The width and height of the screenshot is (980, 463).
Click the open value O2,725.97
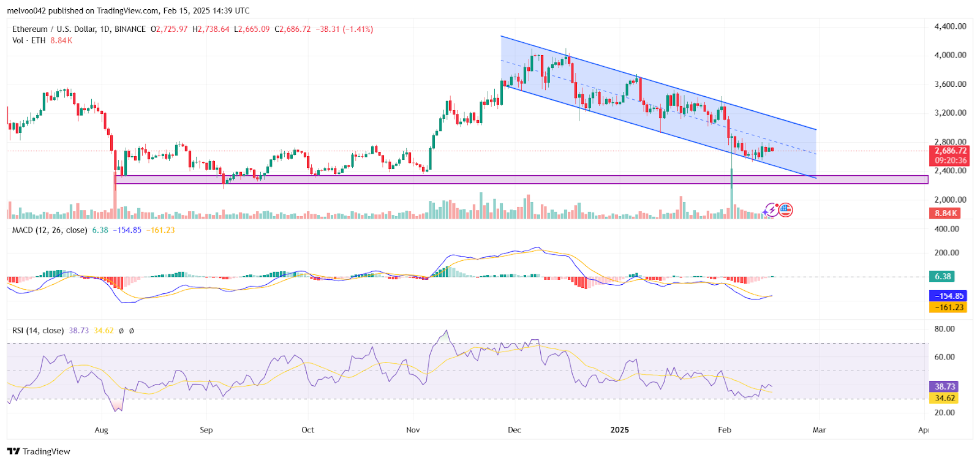pyautogui.click(x=169, y=29)
